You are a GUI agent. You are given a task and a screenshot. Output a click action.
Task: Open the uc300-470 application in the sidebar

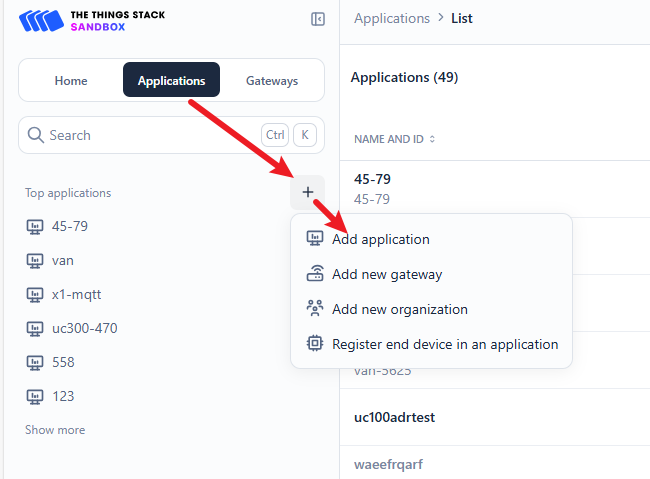click(85, 328)
